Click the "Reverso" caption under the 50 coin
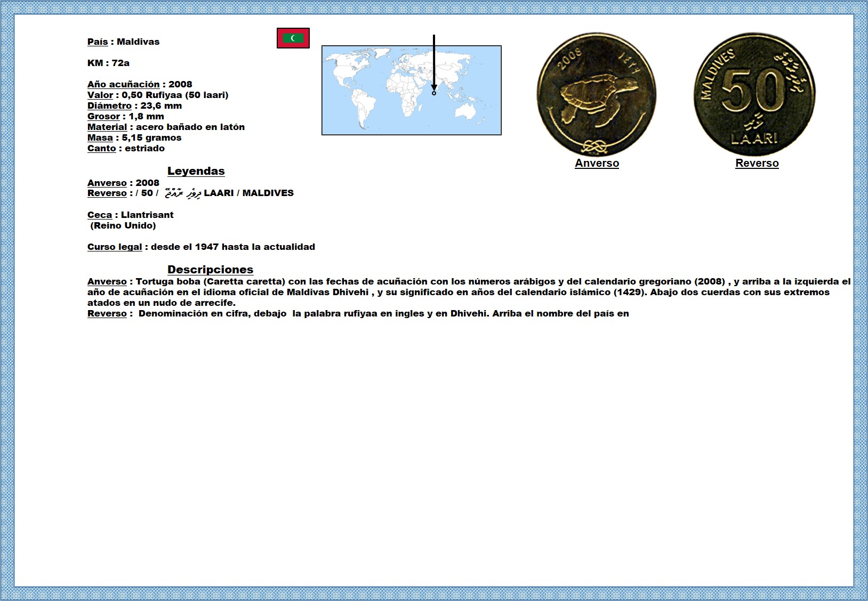The width and height of the screenshot is (868, 601). click(757, 164)
